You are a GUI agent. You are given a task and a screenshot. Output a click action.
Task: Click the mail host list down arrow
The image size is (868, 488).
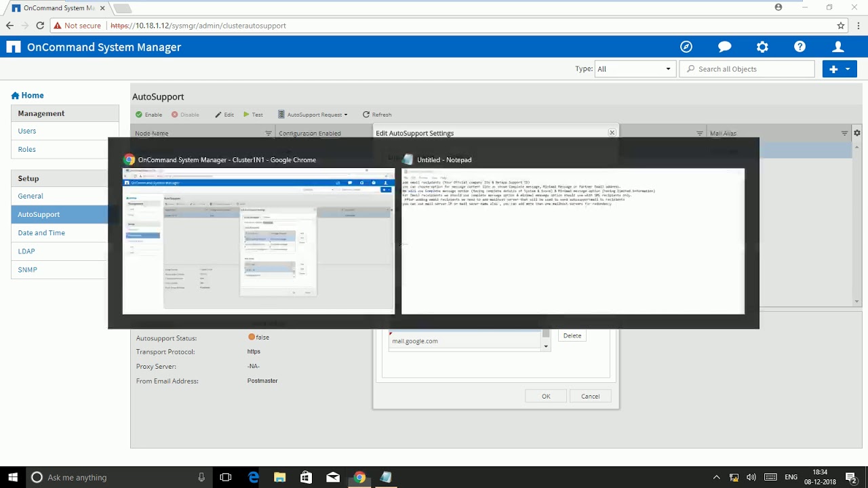pos(546,346)
